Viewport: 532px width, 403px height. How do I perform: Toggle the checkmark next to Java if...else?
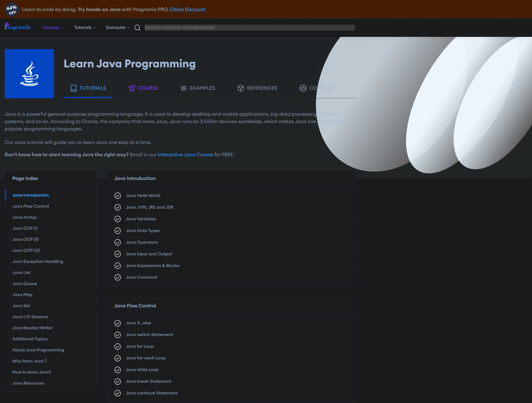(x=118, y=323)
